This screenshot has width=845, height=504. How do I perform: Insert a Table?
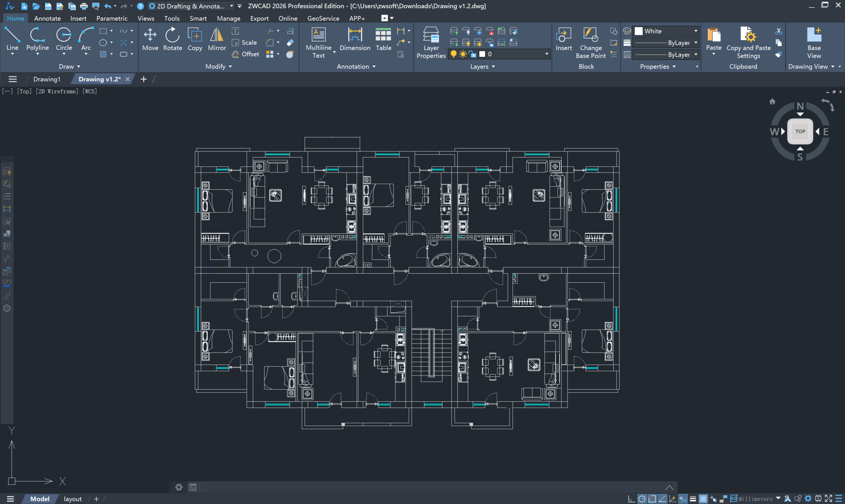(383, 39)
